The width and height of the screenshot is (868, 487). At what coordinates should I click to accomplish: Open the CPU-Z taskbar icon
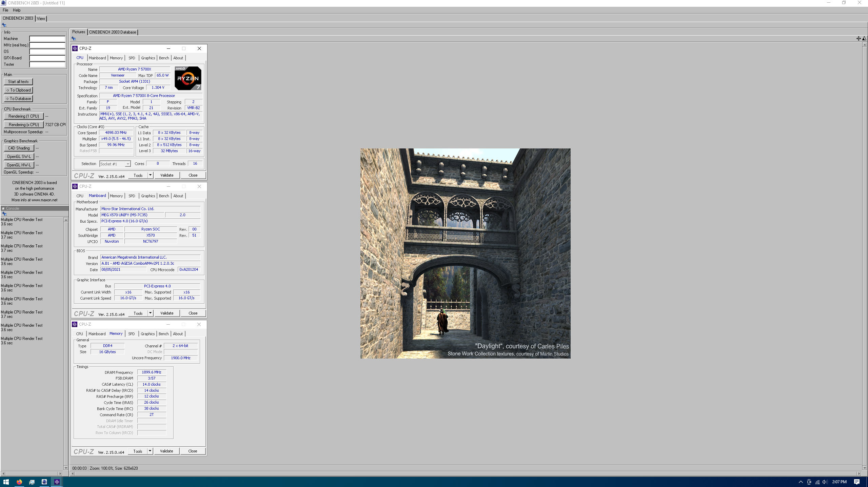[57, 482]
